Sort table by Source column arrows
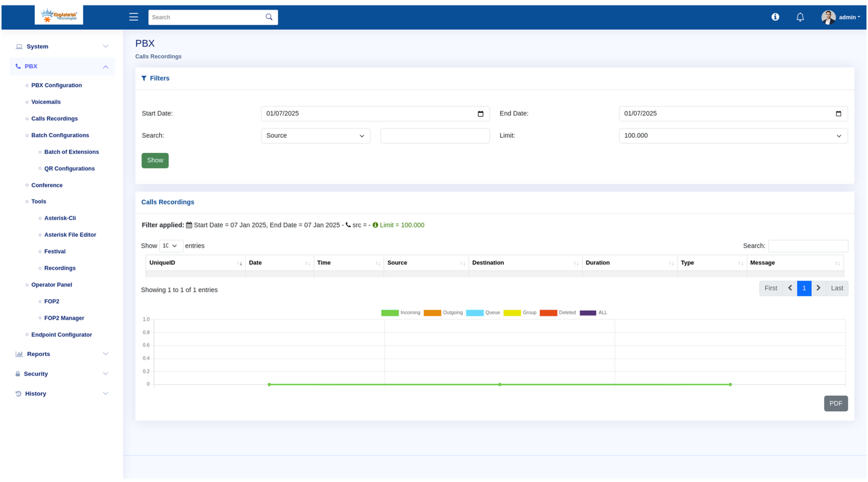The image size is (868, 482). (x=463, y=264)
